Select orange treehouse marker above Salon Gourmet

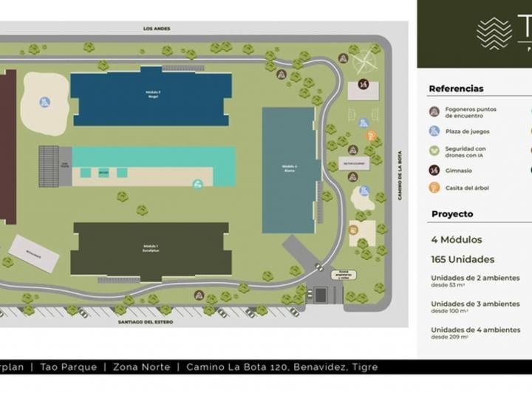click(x=372, y=135)
